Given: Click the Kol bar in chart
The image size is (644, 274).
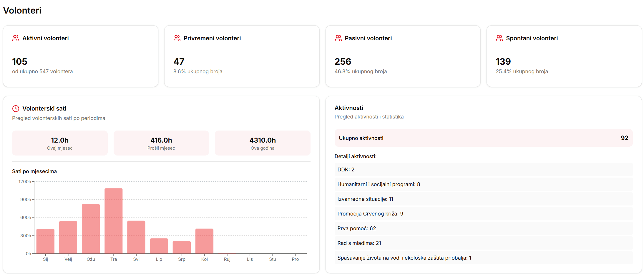Looking at the screenshot, I should coord(204,241).
